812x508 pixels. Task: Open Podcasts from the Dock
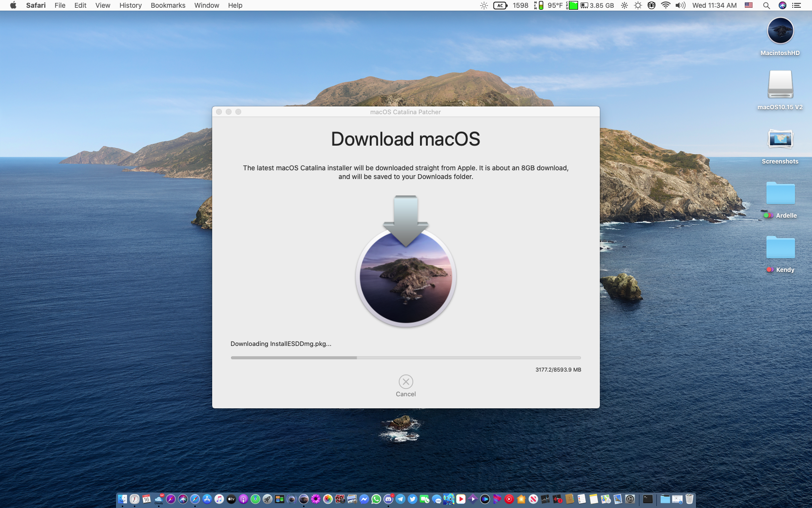(243, 499)
